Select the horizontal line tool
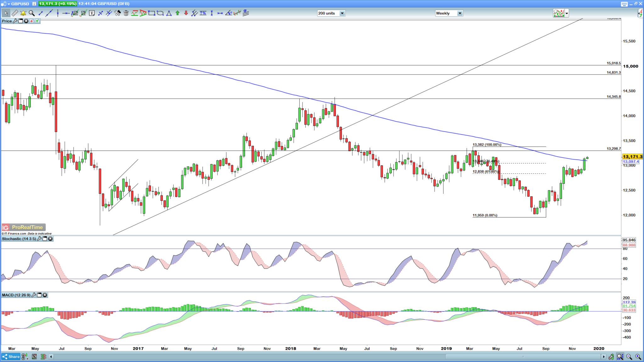Screen dimensions: 644x362 (66, 13)
